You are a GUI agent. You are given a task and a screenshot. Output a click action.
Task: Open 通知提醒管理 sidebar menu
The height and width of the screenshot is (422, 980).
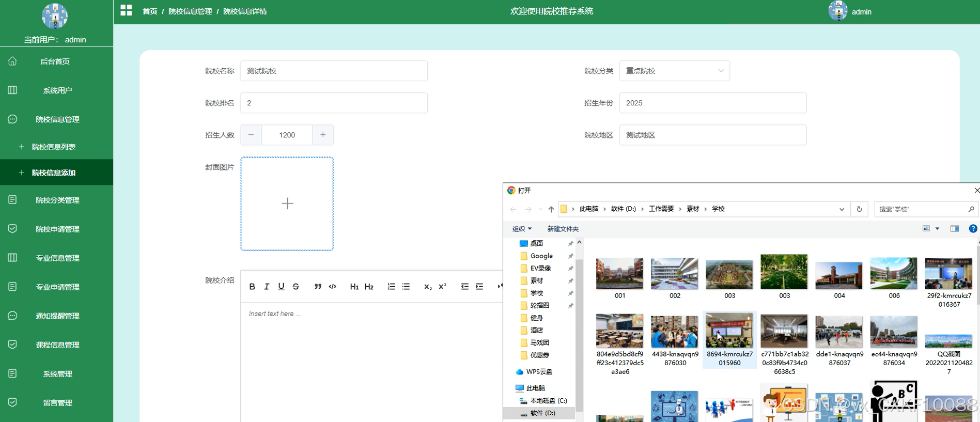click(x=56, y=316)
